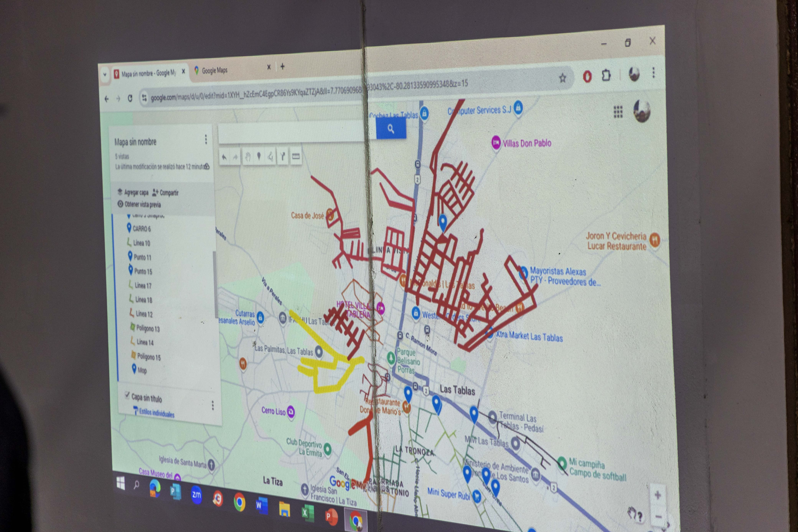Viewport: 798px width, 532px height.
Task: Open the Windows taskbar search
Action: click(136, 485)
